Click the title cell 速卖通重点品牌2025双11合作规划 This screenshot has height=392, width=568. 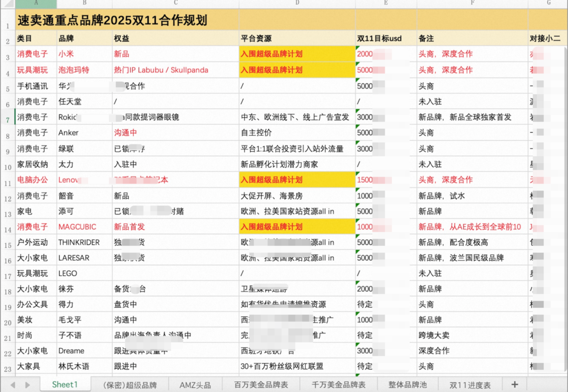(x=112, y=21)
